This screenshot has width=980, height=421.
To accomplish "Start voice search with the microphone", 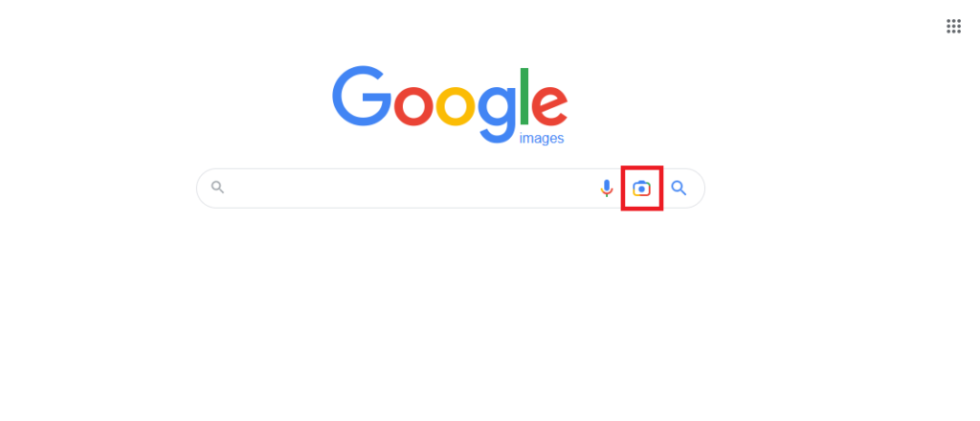I will [x=606, y=188].
